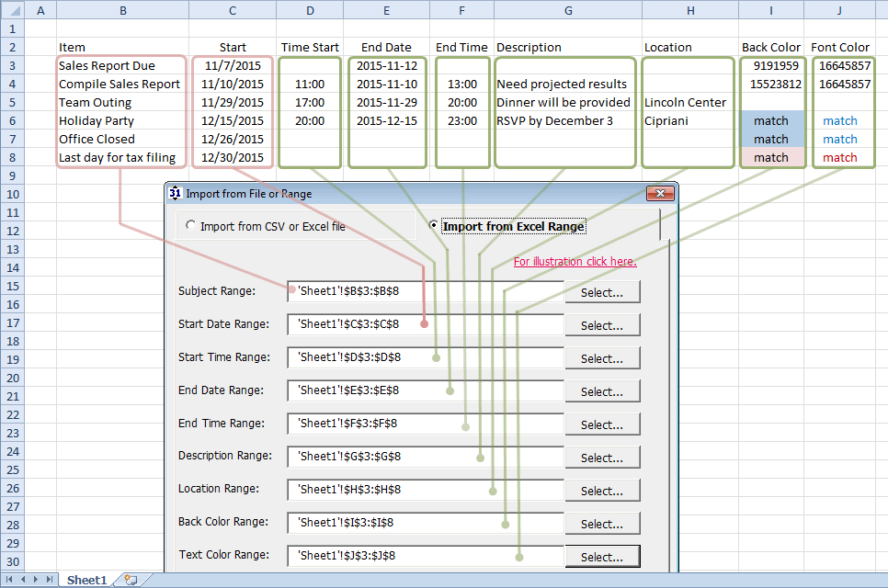Click the next sheet navigation arrow
Image resolution: width=888 pixels, height=588 pixels.
click(36, 580)
